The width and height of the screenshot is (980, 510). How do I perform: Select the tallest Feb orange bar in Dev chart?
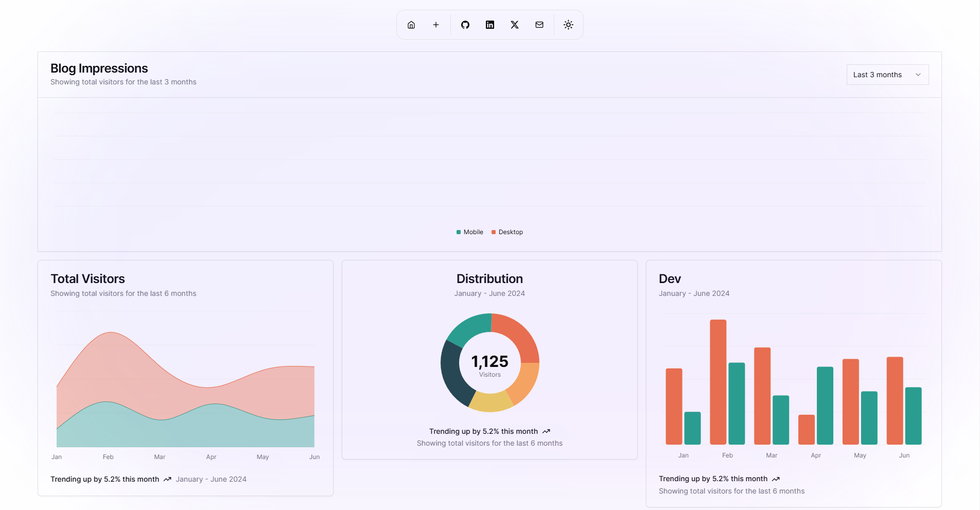(x=718, y=381)
